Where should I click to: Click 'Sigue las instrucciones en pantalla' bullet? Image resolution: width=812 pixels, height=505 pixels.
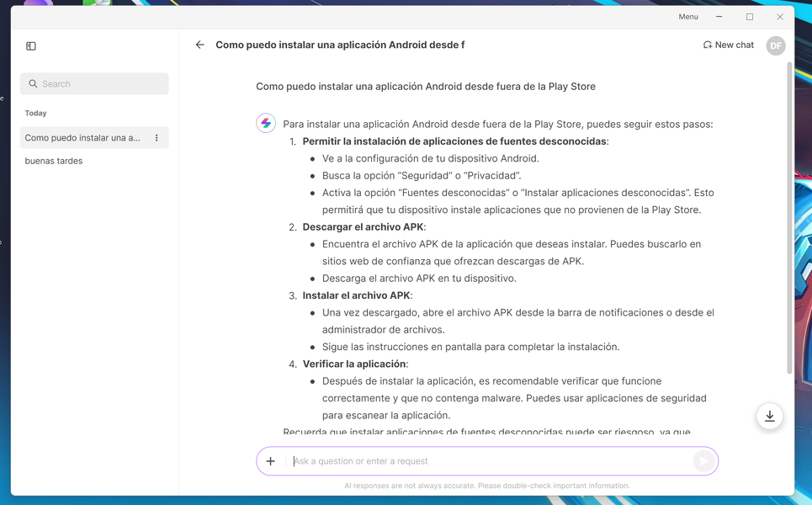pyautogui.click(x=470, y=347)
